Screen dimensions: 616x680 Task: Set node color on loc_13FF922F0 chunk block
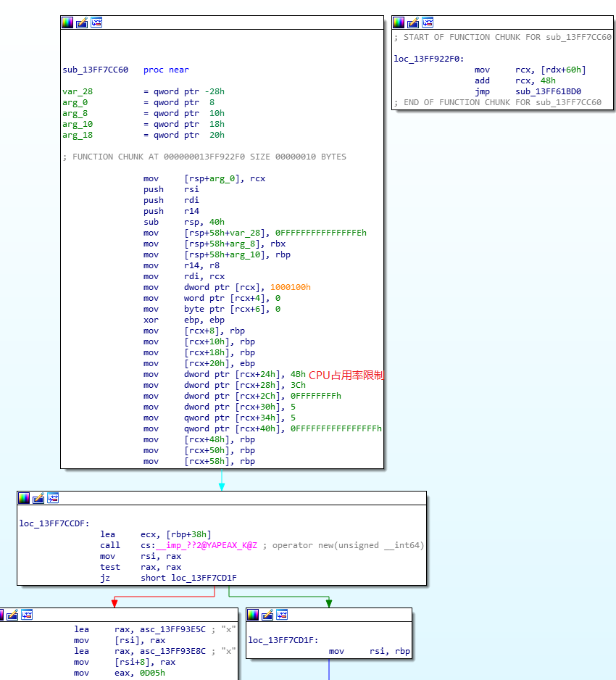(399, 22)
